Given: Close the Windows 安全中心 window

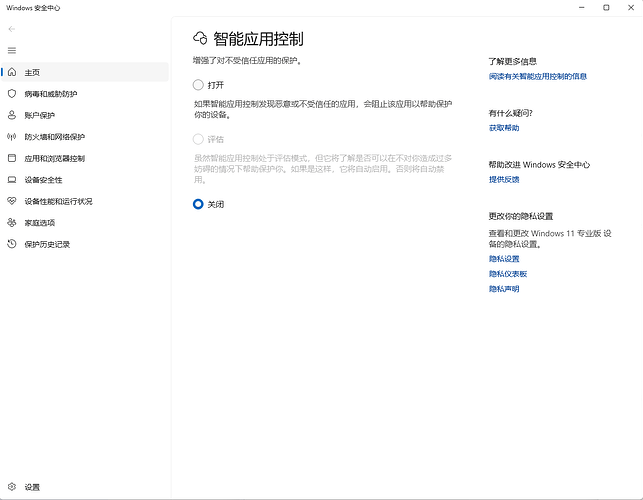Looking at the screenshot, I should point(631,8).
